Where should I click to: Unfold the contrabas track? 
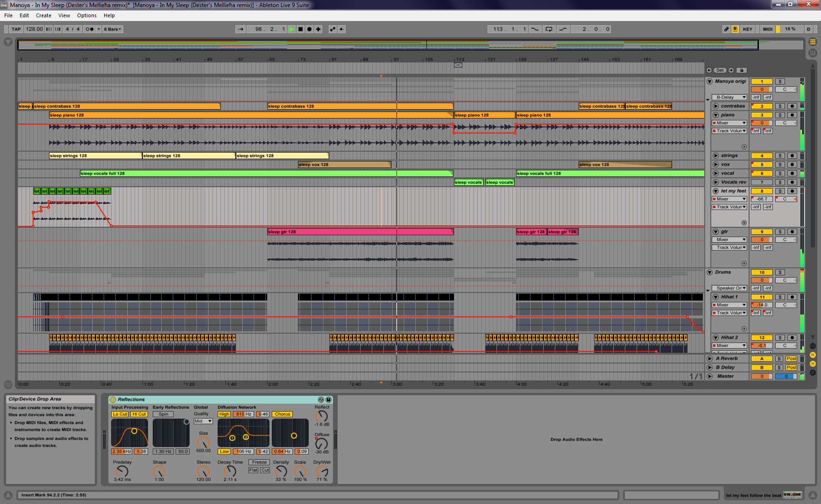(715, 106)
